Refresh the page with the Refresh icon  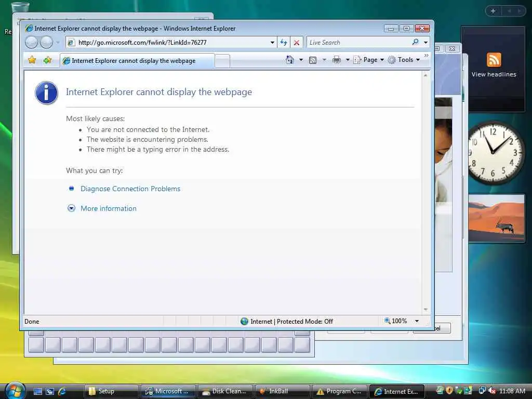284,43
